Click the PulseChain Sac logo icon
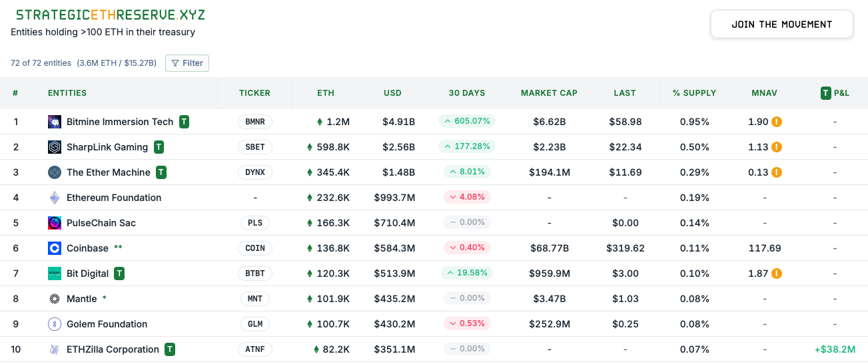Image resolution: width=868 pixels, height=364 pixels. [55, 223]
